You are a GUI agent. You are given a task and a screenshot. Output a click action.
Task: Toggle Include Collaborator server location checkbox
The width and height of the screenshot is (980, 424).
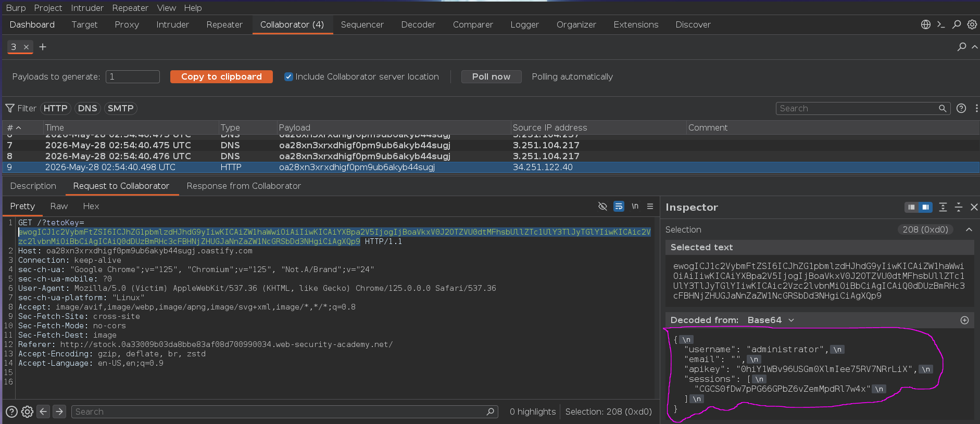click(x=288, y=77)
